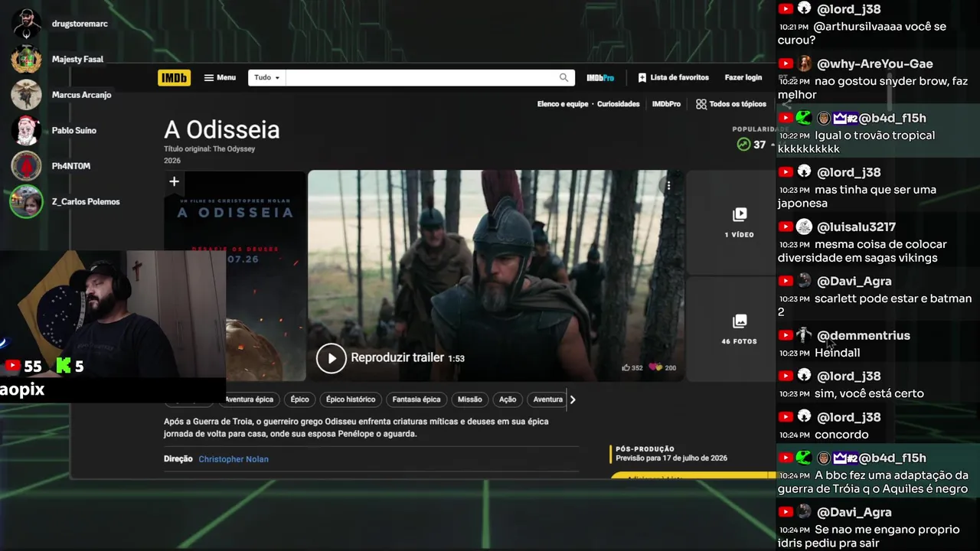Add A Odisseia poster to watchlist
980x551 pixels.
175,181
